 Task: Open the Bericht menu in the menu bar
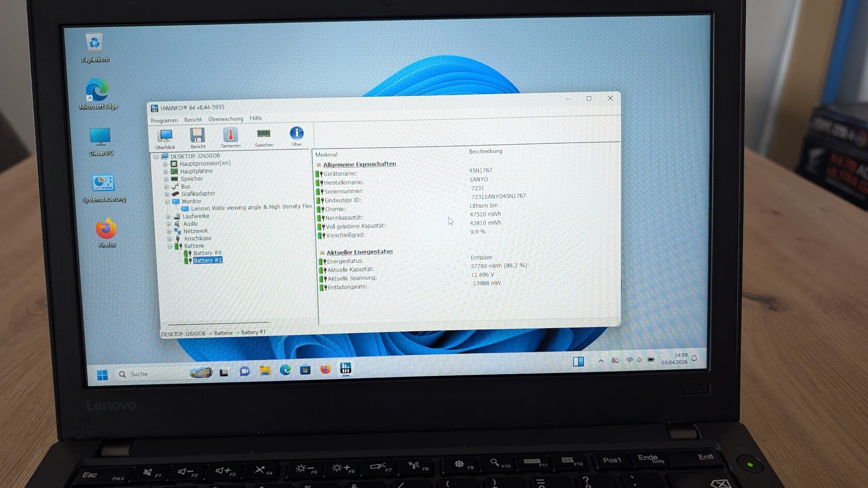(193, 120)
